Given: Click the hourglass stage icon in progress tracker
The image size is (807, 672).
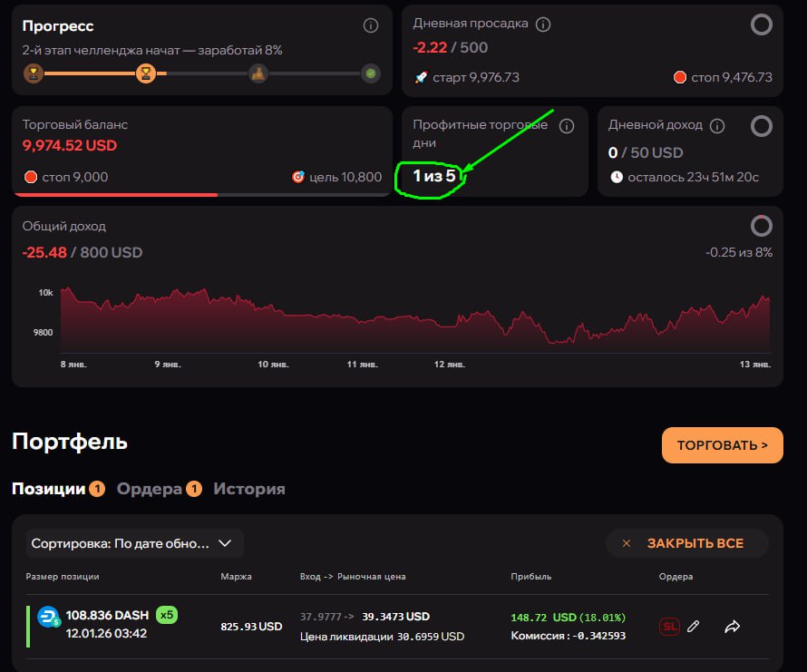Looking at the screenshot, I should click(x=145, y=73).
